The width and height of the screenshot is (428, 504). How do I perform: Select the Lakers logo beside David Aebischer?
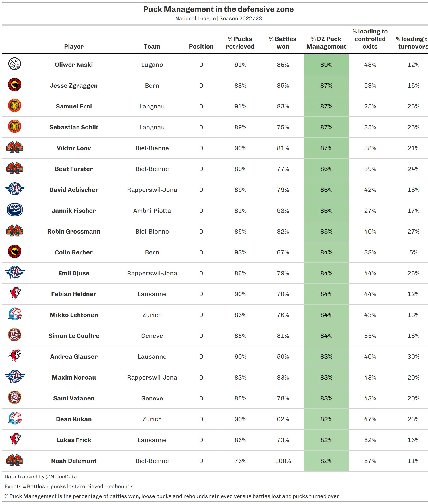[15, 189]
